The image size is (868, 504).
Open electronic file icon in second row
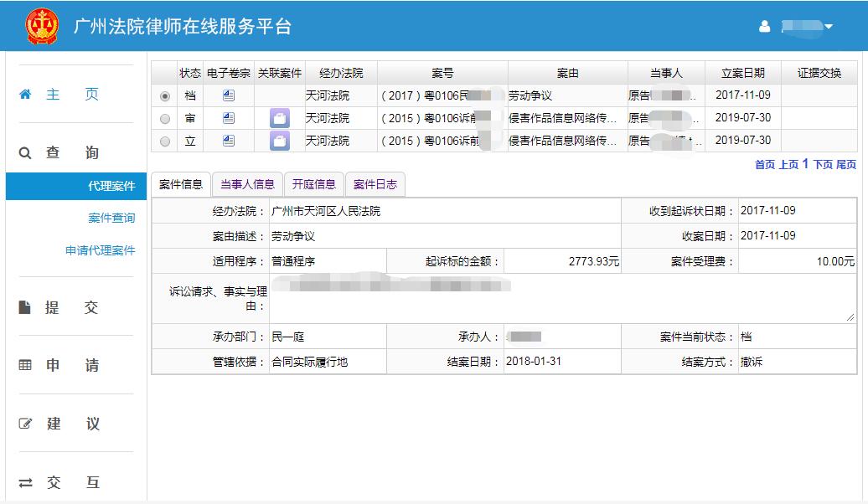pyautogui.click(x=229, y=118)
